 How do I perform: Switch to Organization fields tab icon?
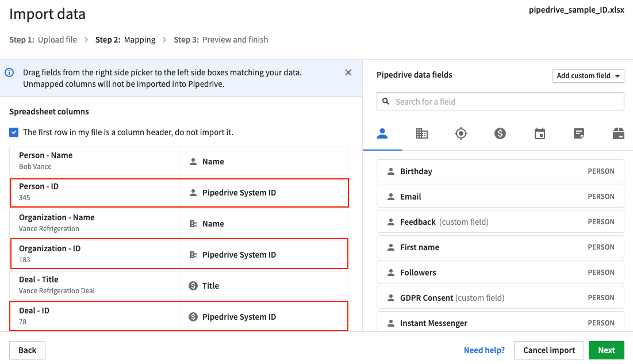click(x=421, y=133)
